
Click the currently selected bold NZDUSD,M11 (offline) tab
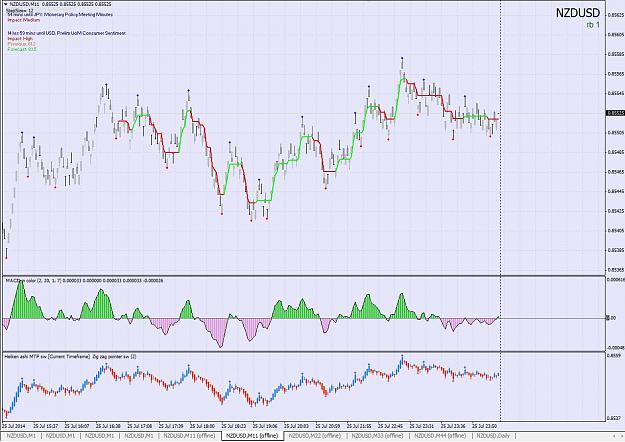252,436
